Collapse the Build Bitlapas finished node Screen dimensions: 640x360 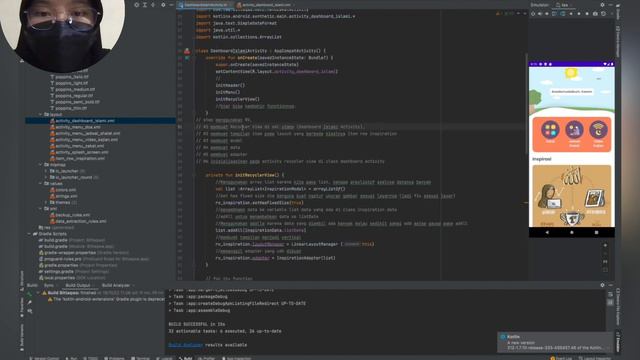(x=38, y=293)
